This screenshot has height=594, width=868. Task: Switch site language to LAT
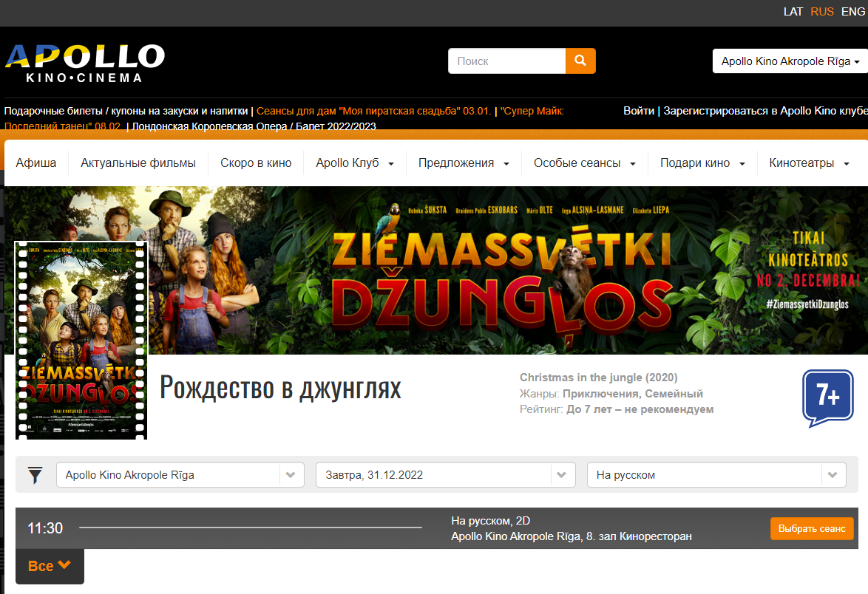[793, 12]
